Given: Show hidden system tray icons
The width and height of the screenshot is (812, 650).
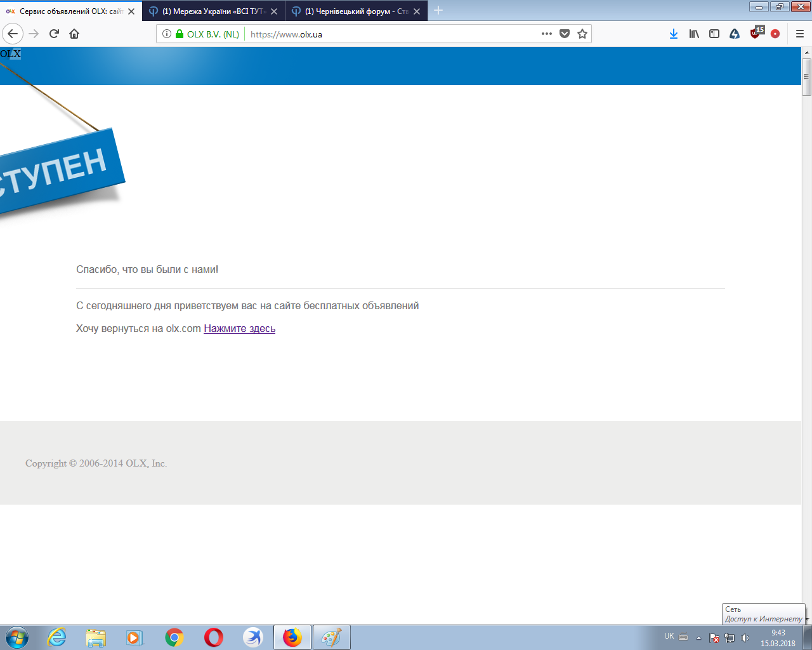Looking at the screenshot, I should (698, 637).
